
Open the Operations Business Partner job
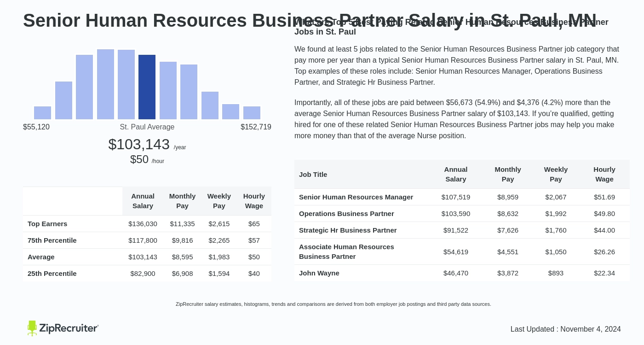tap(346, 214)
